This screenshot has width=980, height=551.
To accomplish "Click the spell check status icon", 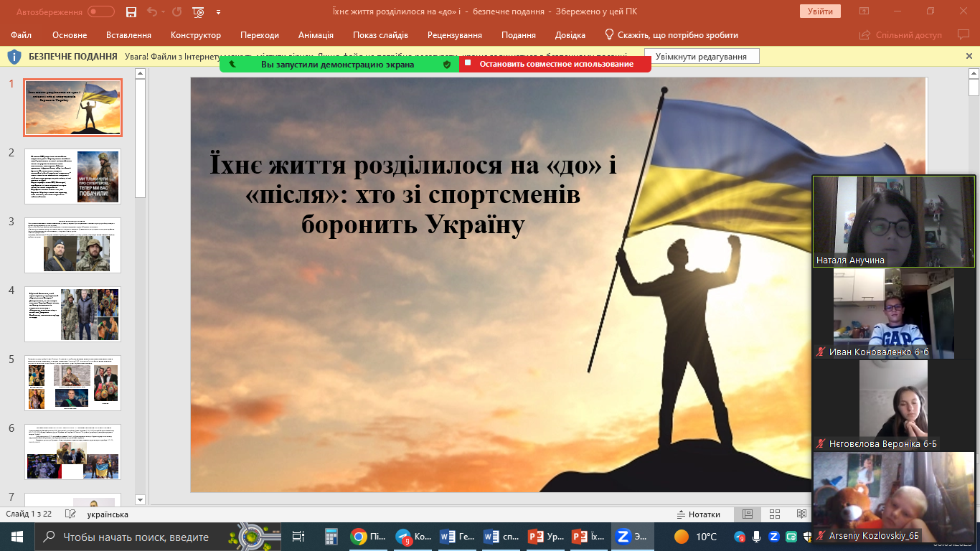I will (x=70, y=514).
